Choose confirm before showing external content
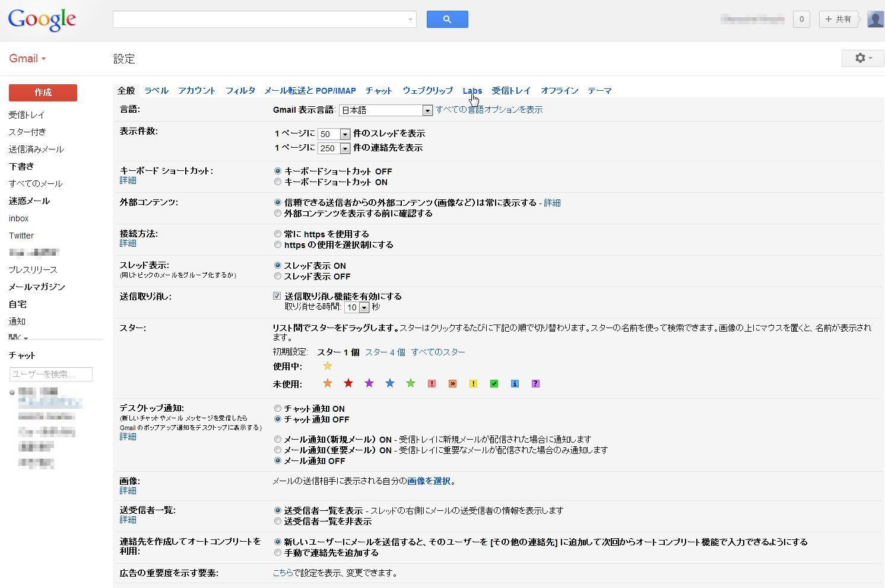This screenshot has height=588, width=885. pos(278,213)
